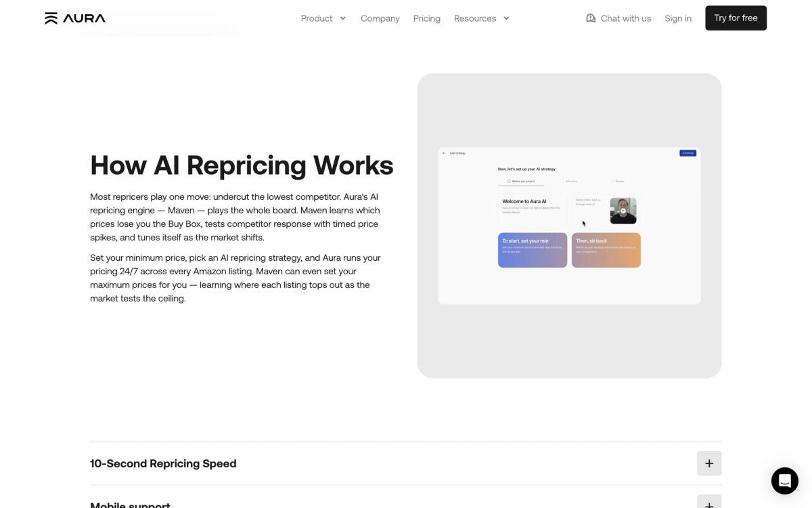
Task: Click paragraph starting 'Set your minimum price'
Action: 235,278
